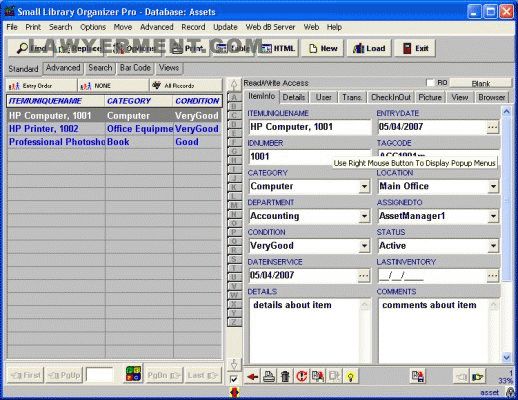Open the File menu
This screenshot has height=400, width=518.
point(12,27)
